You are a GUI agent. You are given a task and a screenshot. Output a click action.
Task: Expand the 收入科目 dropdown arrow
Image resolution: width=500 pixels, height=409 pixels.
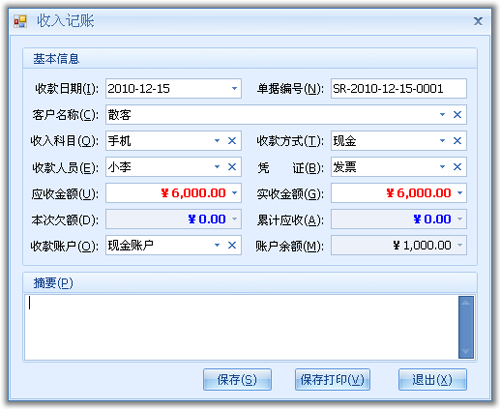217,141
